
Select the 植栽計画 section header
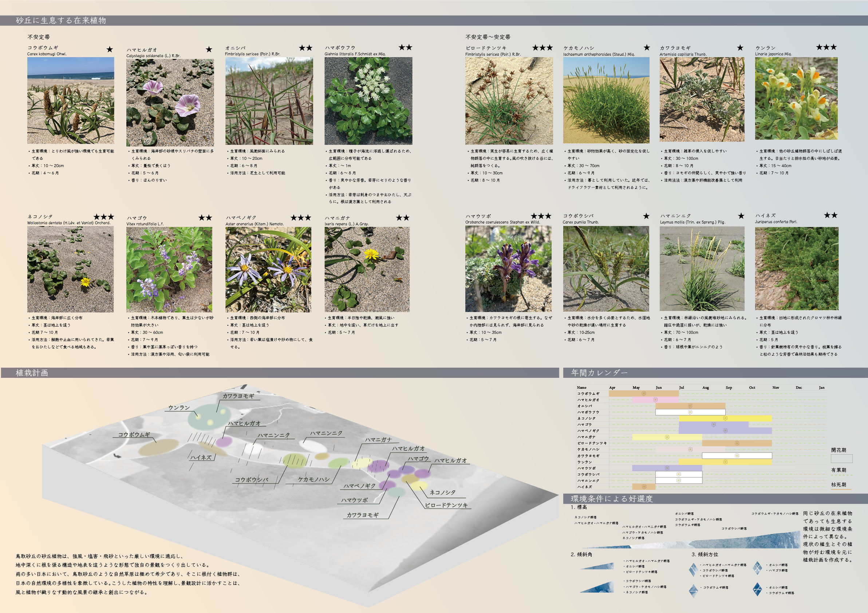coord(32,373)
